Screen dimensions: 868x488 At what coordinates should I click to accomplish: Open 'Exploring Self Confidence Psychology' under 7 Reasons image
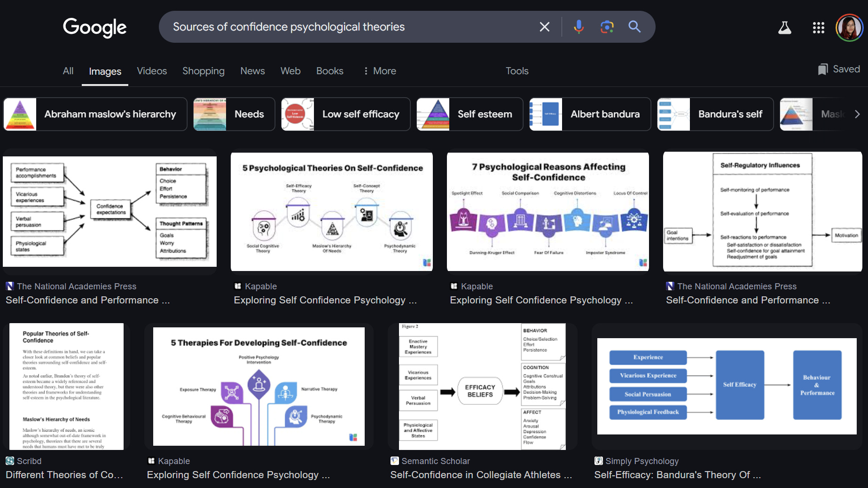pyautogui.click(x=541, y=300)
